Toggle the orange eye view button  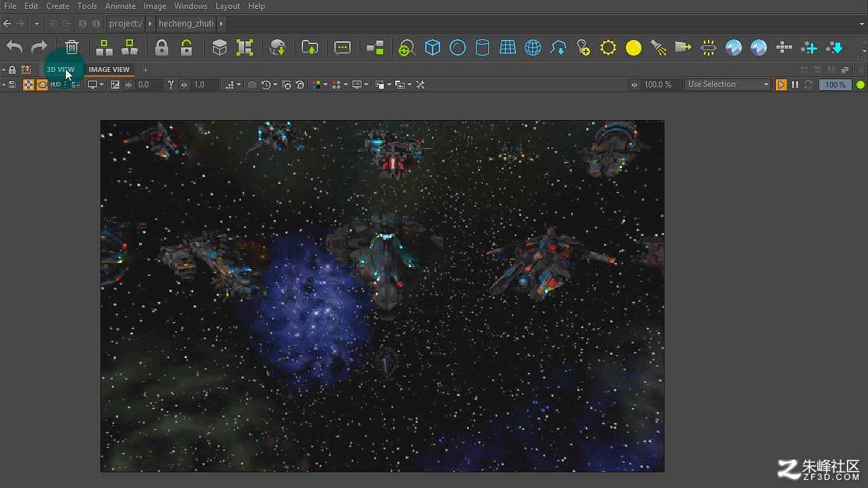pyautogui.click(x=42, y=85)
